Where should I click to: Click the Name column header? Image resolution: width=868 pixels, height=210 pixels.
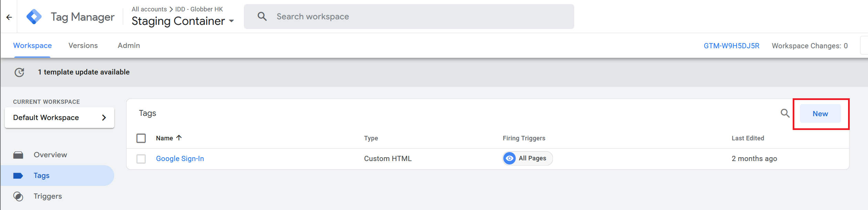tap(164, 138)
